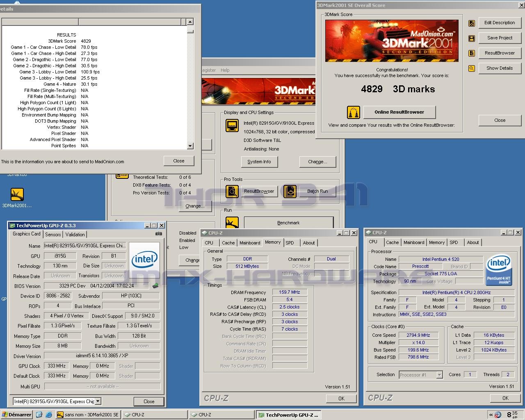Click Change button beside Pro Version Tests
525x420 pixels.
pos(195,206)
